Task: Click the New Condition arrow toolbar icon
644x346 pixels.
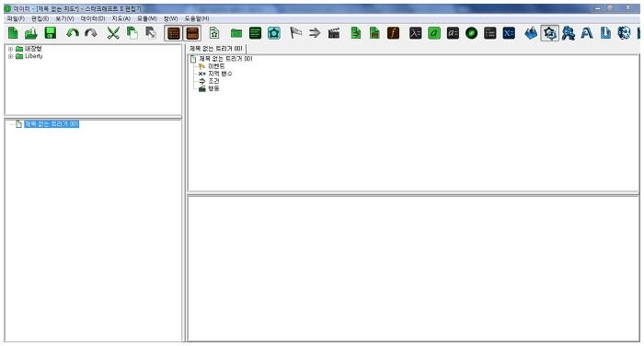Action: (315, 33)
